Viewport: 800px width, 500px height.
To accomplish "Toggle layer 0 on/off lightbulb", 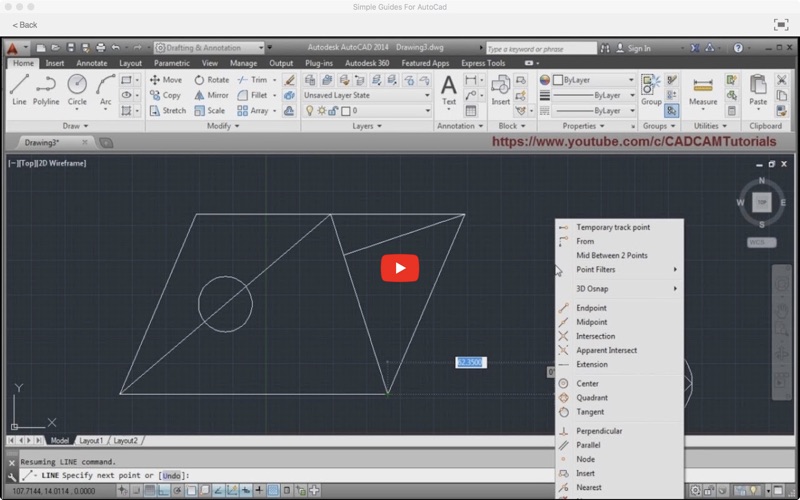I will [x=309, y=111].
